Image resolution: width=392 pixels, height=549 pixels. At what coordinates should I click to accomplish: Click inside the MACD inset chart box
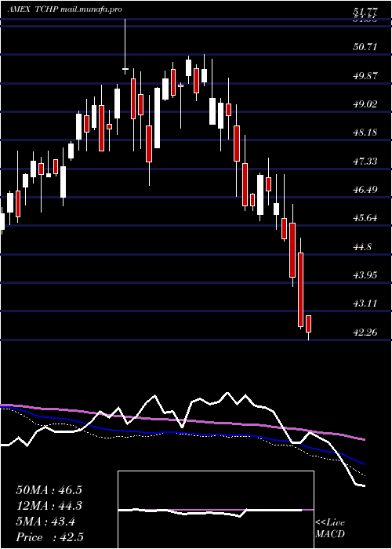click(x=216, y=510)
